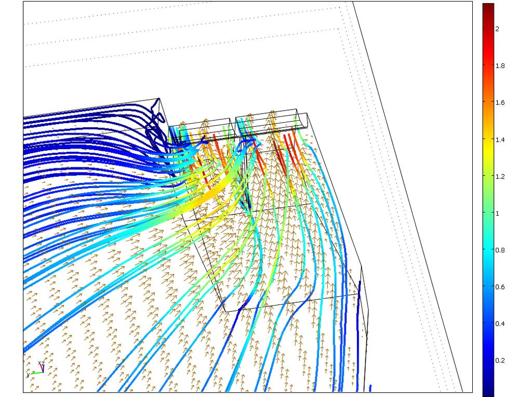Click the dark blue bottom of the color legend
This screenshot has width=532, height=397.
point(488,390)
